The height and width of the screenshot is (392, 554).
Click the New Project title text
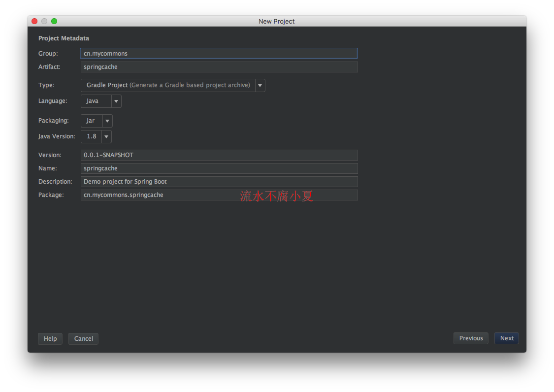click(x=276, y=21)
